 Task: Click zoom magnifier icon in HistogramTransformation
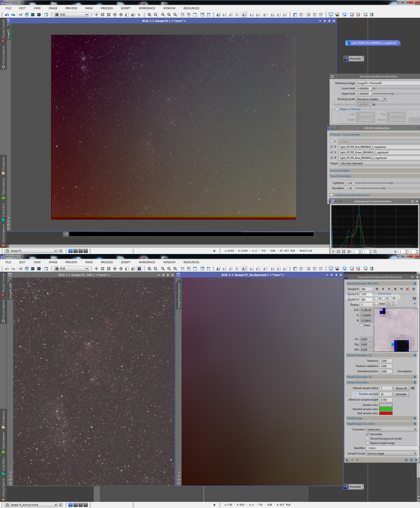pos(375,252)
